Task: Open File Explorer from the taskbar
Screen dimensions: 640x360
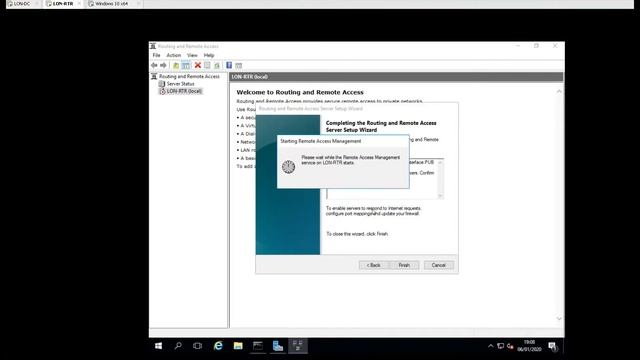Action: click(238, 346)
